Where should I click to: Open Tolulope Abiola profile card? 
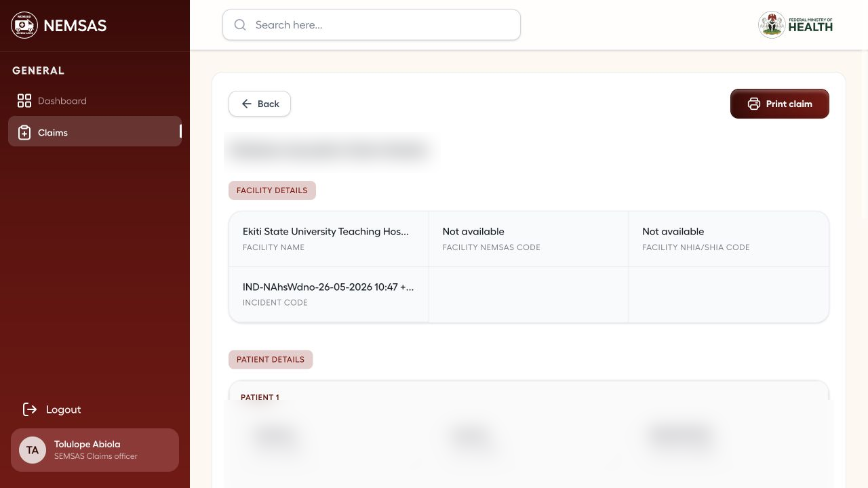(95, 450)
